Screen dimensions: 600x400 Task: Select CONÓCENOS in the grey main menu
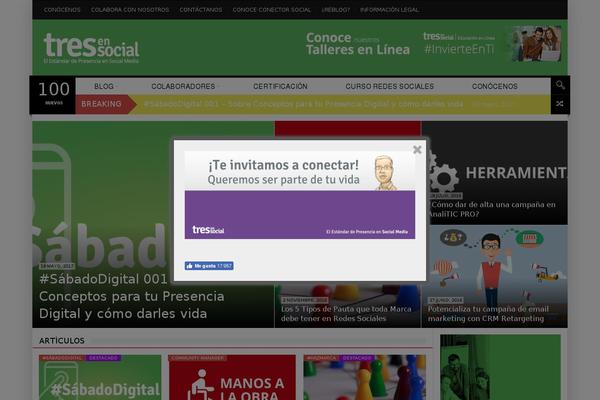495,86
